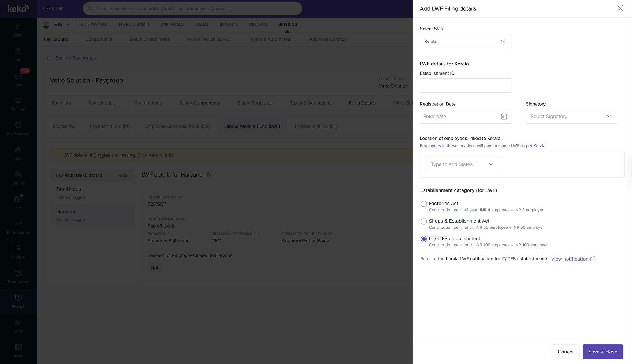Screen dimensions: 632x364
Task: Open the Salary Components tab
Action: 199,103
